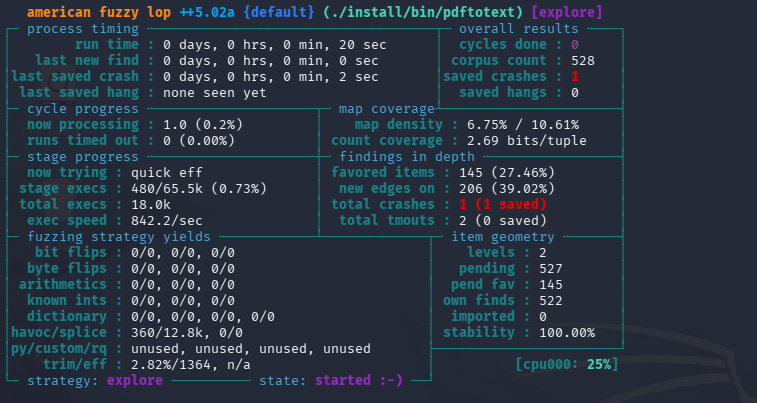Select the trim/eff value '2.82%/1364, n/a'

pos(191,364)
